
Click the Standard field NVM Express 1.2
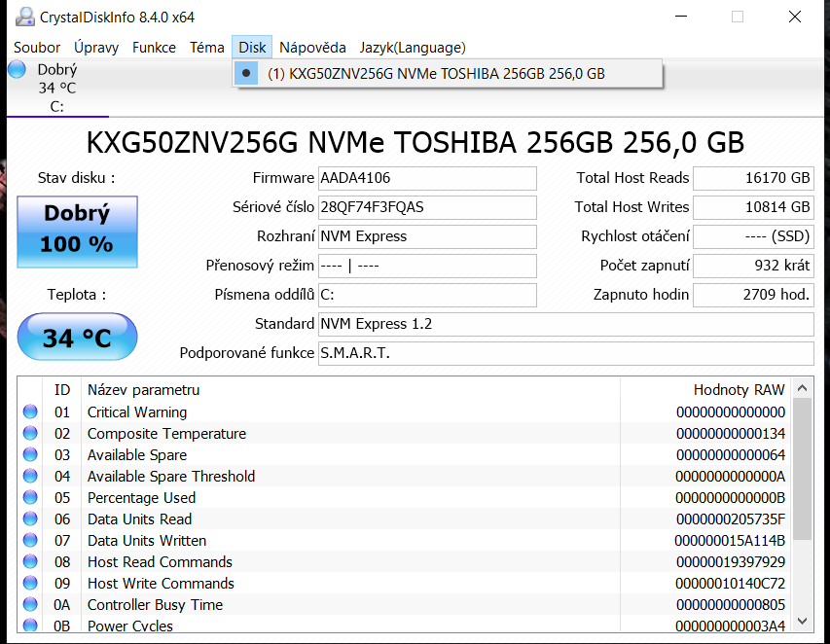tap(566, 324)
